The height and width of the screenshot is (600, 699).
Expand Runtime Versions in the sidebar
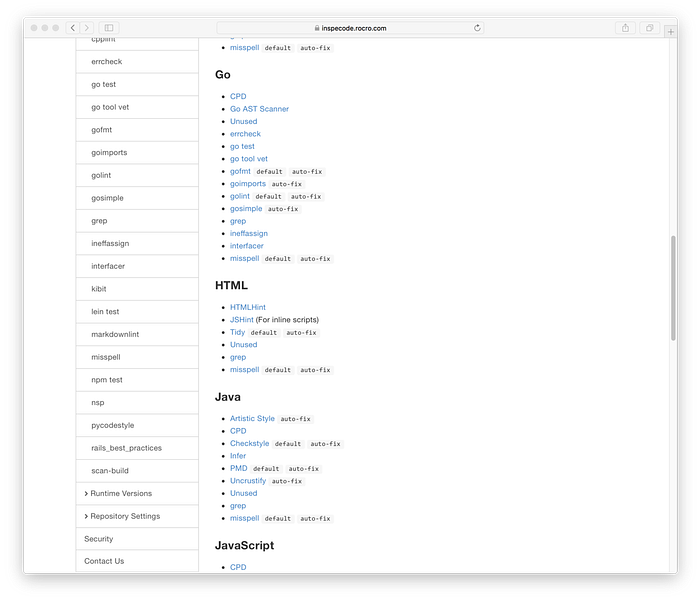pos(137,493)
